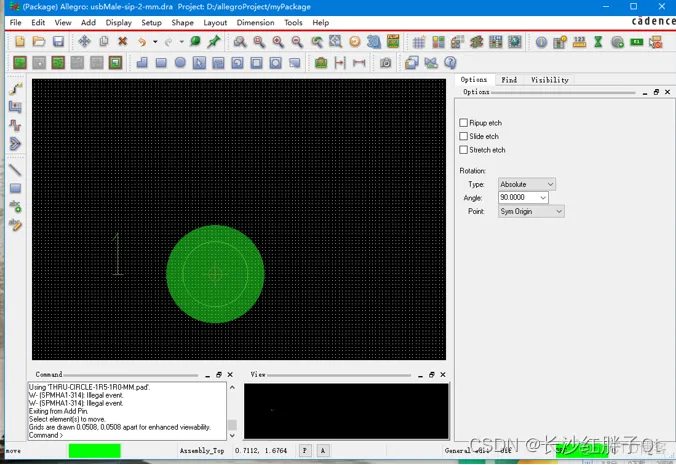Open the Rotation Type dropdown
The width and height of the screenshot is (676, 465).
(x=526, y=184)
